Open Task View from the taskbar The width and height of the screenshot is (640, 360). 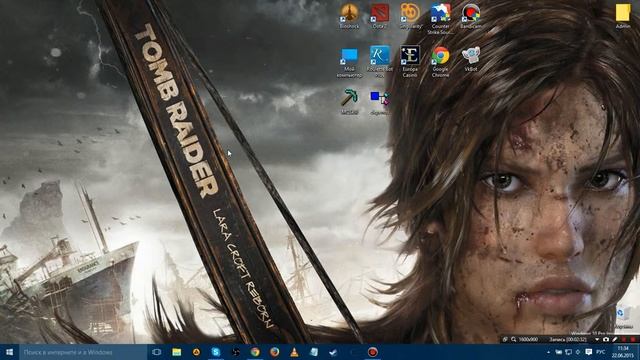(156, 352)
